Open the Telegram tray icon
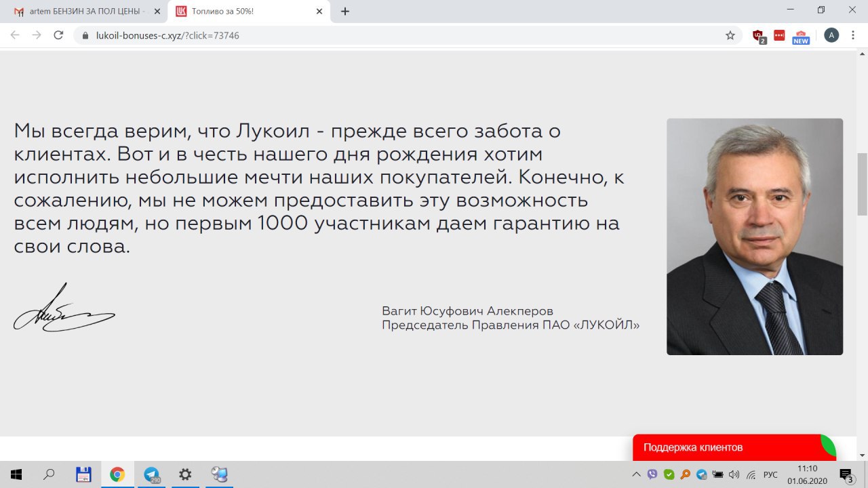This screenshot has height=488, width=868. (702, 474)
